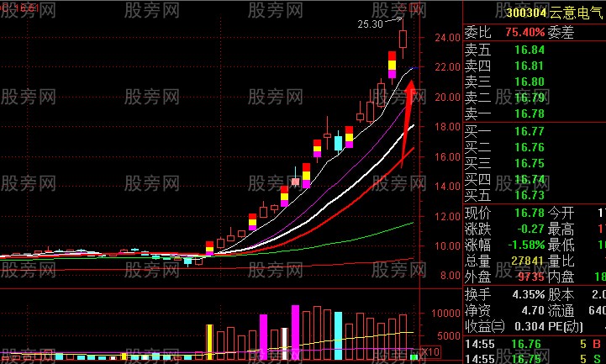The image size is (606, 364).
Task: Select the tall yellow volume bar
Action: tap(209, 342)
